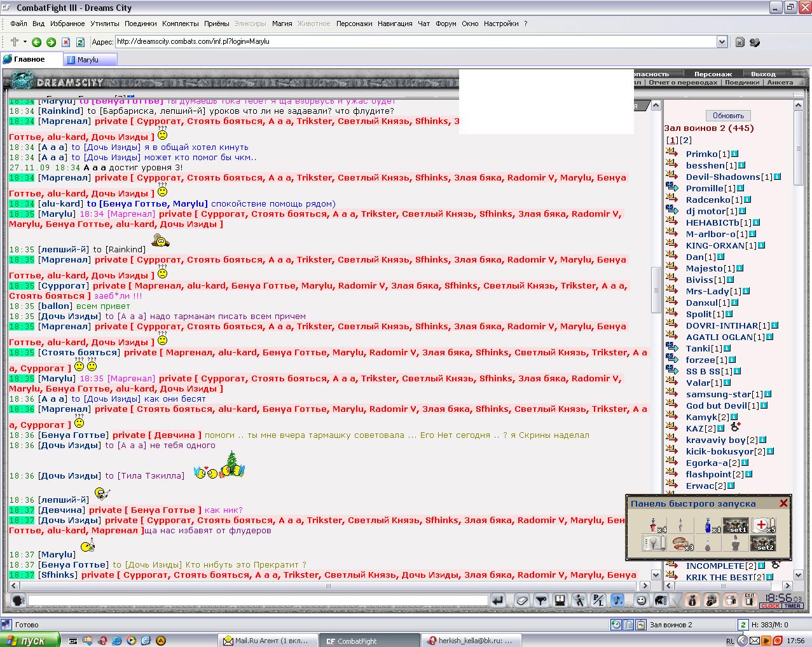The image size is (812, 647).
Task: Open the Утилиты menu
Action: (105, 24)
